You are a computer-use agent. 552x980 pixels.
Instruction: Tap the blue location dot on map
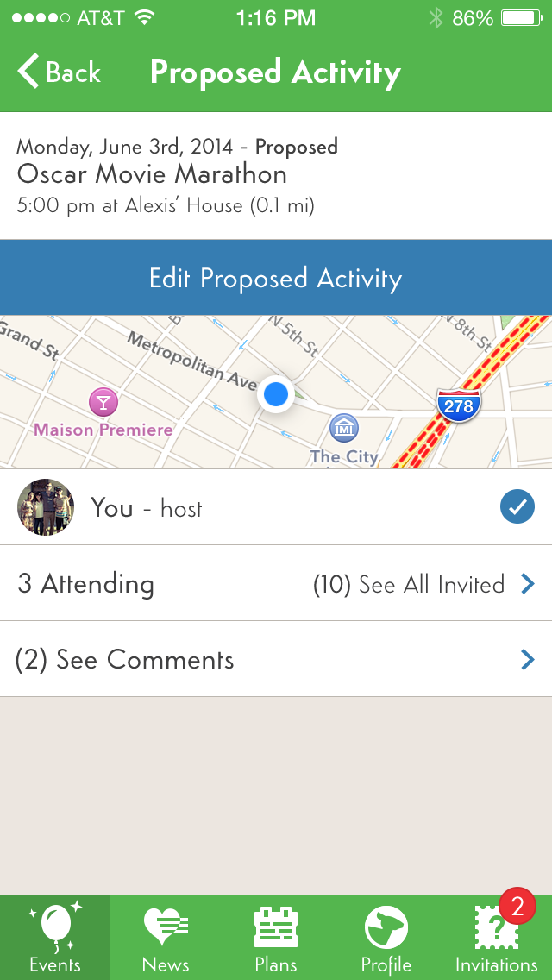click(276, 395)
